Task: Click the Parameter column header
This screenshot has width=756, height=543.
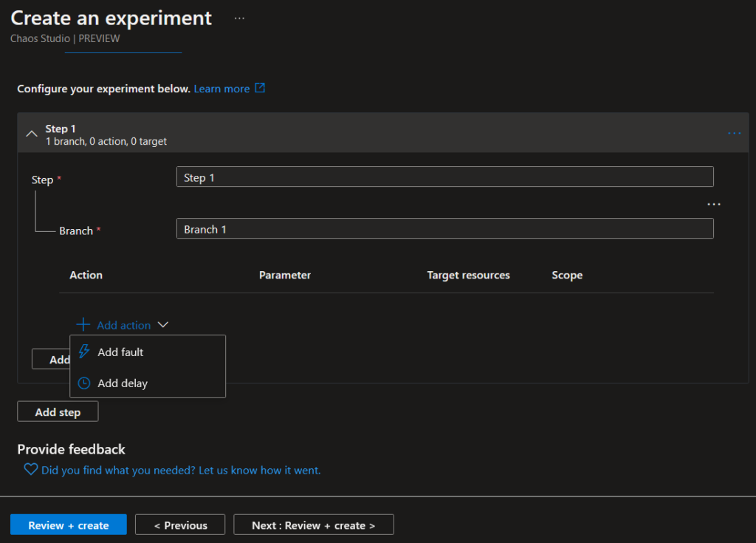Action: tap(285, 275)
